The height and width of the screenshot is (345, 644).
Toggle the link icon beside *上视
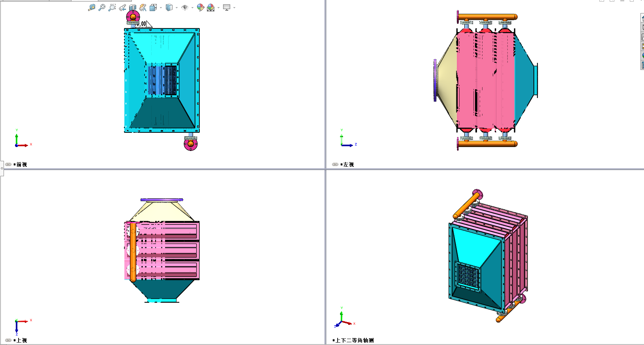[x=8, y=340]
